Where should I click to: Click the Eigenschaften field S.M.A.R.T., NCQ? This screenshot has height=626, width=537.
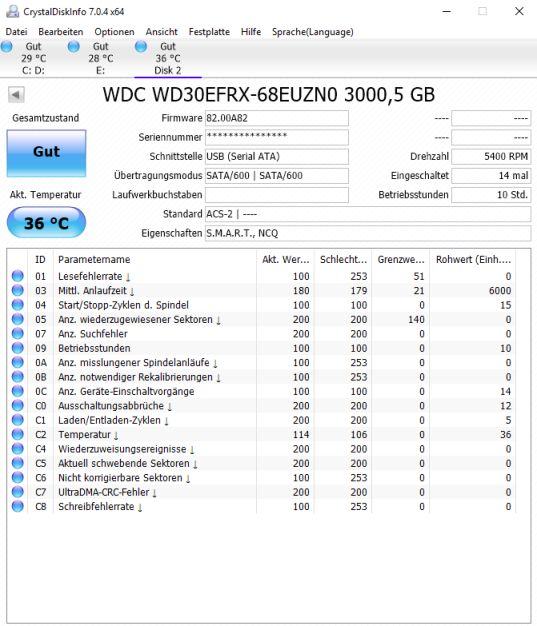(368, 233)
